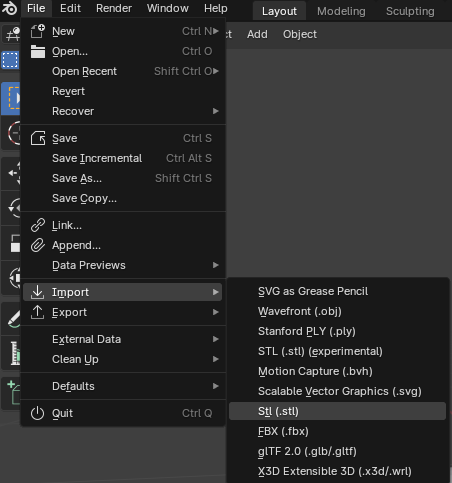The image size is (452, 483).
Task: Expand the Recover submenu
Action: 122,111
